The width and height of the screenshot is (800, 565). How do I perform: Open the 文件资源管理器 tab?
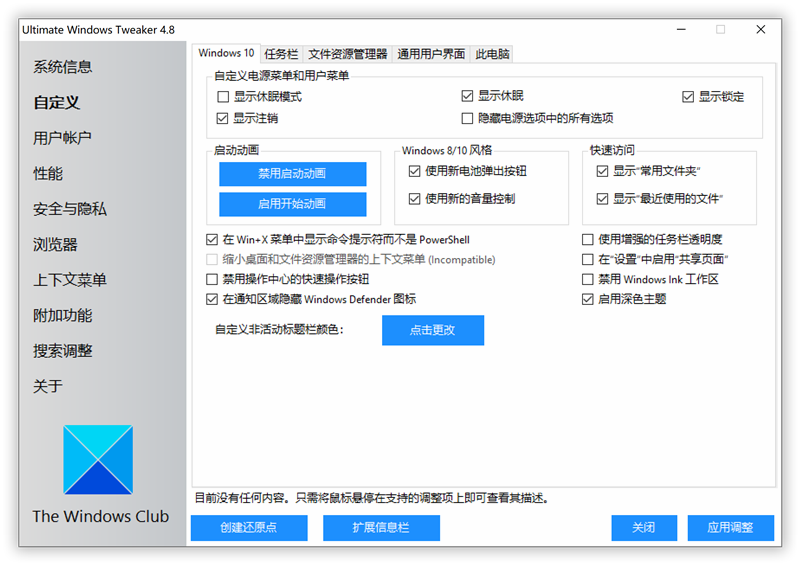tap(347, 54)
